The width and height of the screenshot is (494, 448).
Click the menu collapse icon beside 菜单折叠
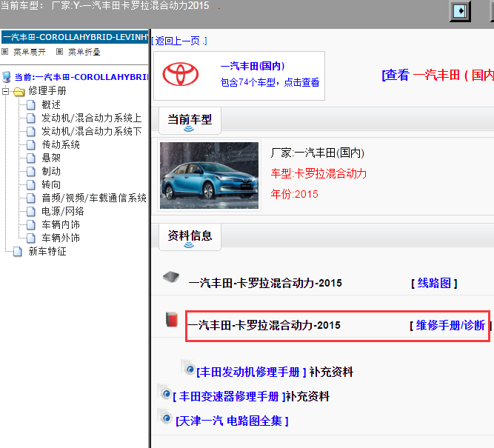pos(59,51)
